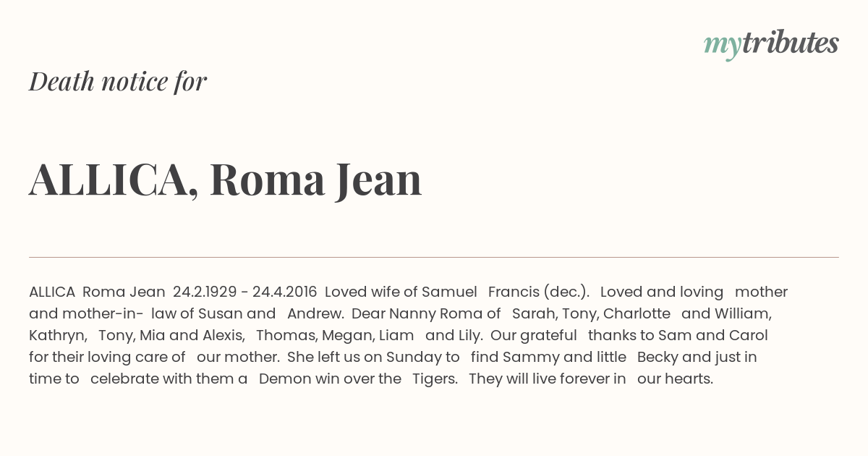Click the green "my" part of logo

722,46
